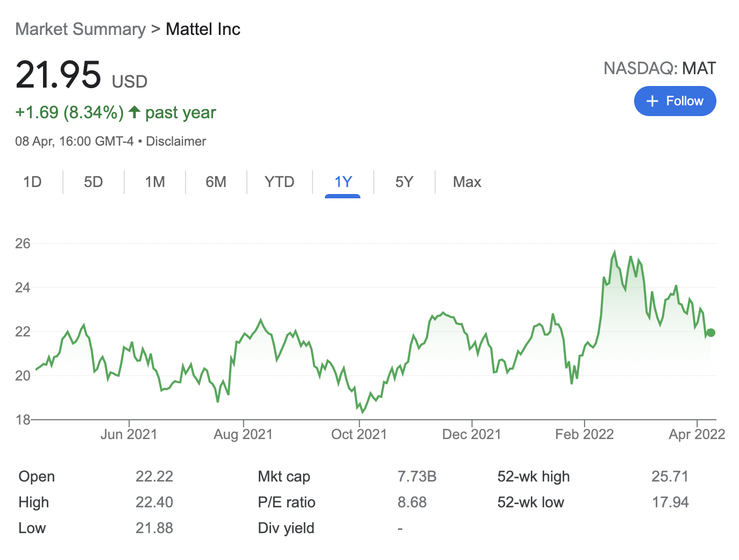The width and height of the screenshot is (739, 560).
Task: Click the NASDAQ: MAT ticker label
Action: (660, 68)
